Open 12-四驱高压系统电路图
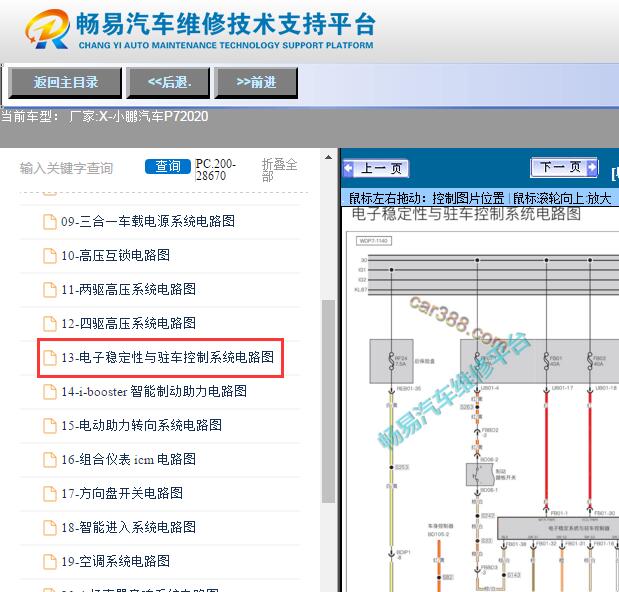This screenshot has width=619, height=592. tap(129, 323)
